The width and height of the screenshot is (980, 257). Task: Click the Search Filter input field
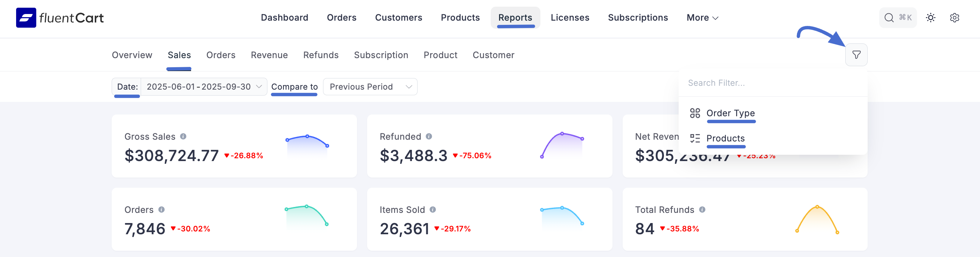point(772,83)
